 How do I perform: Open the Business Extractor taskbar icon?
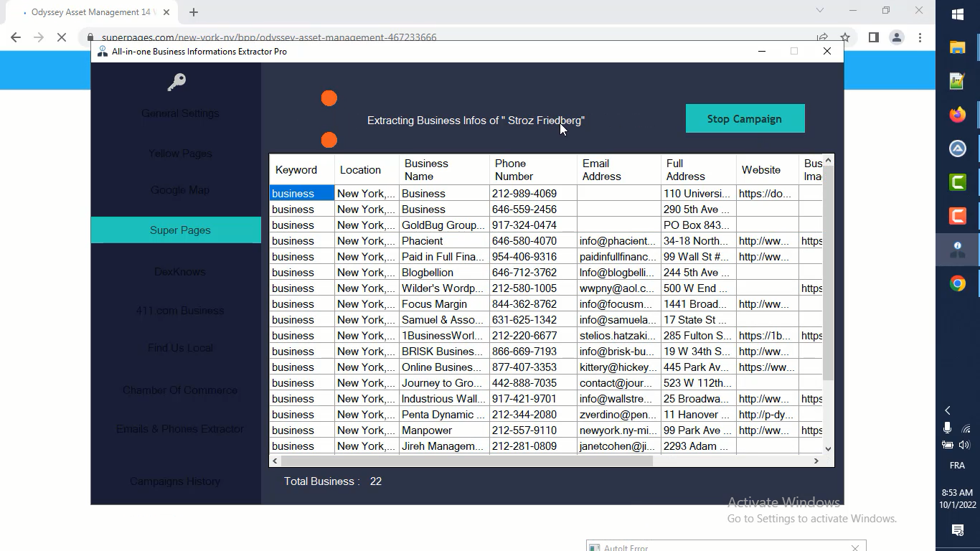pyautogui.click(x=958, y=250)
